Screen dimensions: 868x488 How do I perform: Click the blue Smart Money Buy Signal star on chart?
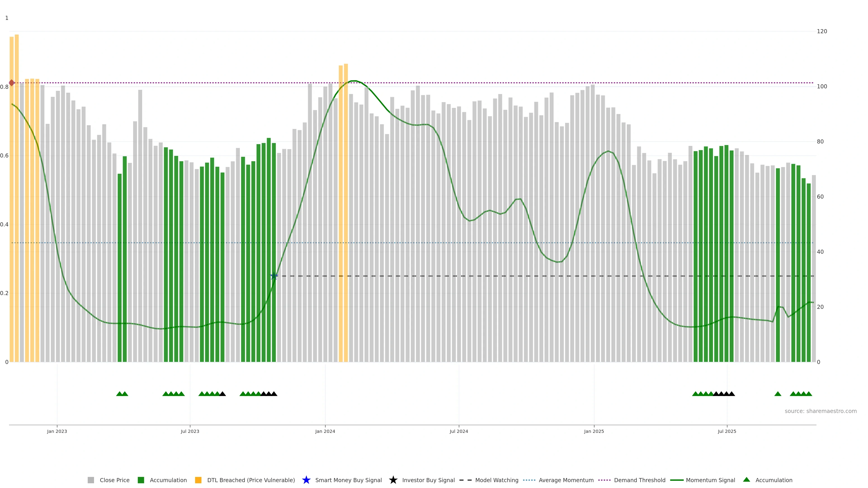[x=274, y=276]
